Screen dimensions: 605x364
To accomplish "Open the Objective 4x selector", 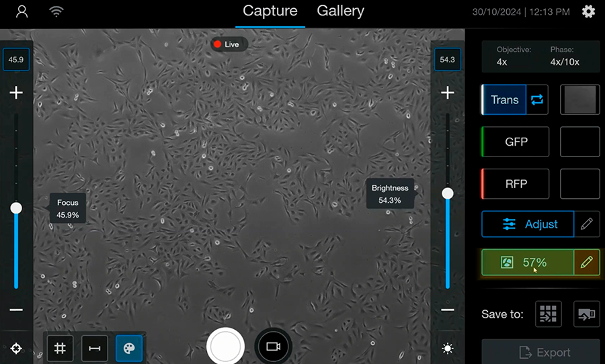I will [514, 57].
